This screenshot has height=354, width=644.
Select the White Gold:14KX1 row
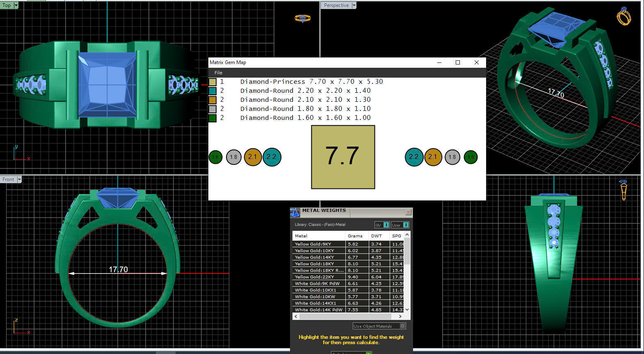tap(348, 303)
